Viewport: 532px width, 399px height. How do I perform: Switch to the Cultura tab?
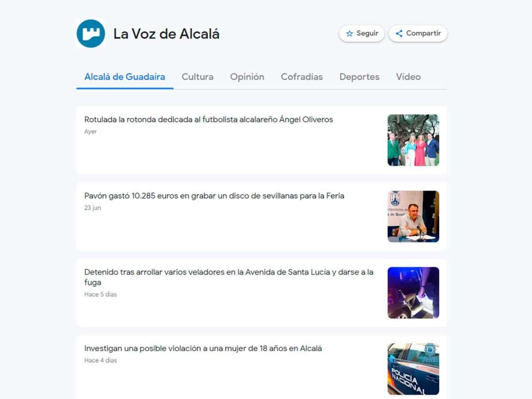pos(197,77)
